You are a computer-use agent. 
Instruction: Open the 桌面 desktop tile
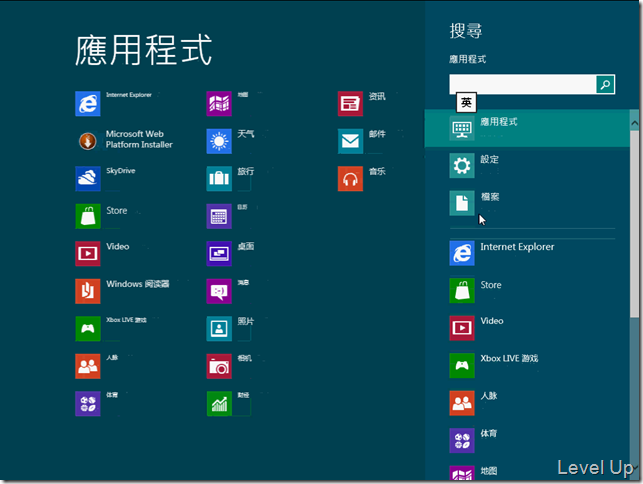click(x=219, y=253)
